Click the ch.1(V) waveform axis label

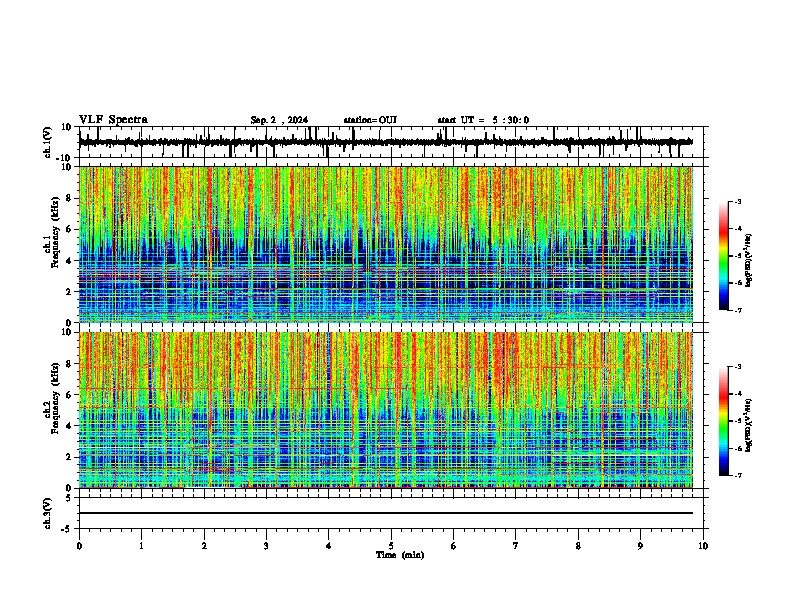click(48, 142)
